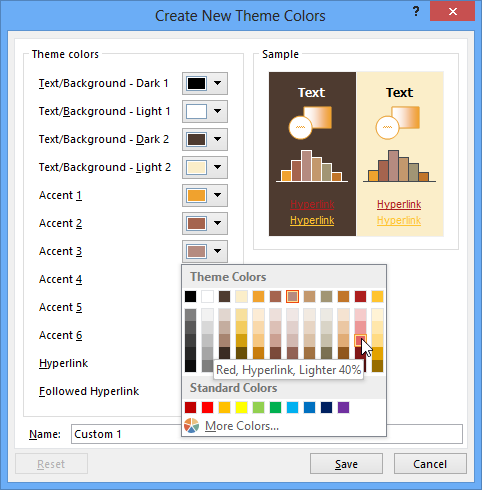482x490 pixels.
Task: Collapse the Accent 3 color dropdown
Action: pos(205,251)
